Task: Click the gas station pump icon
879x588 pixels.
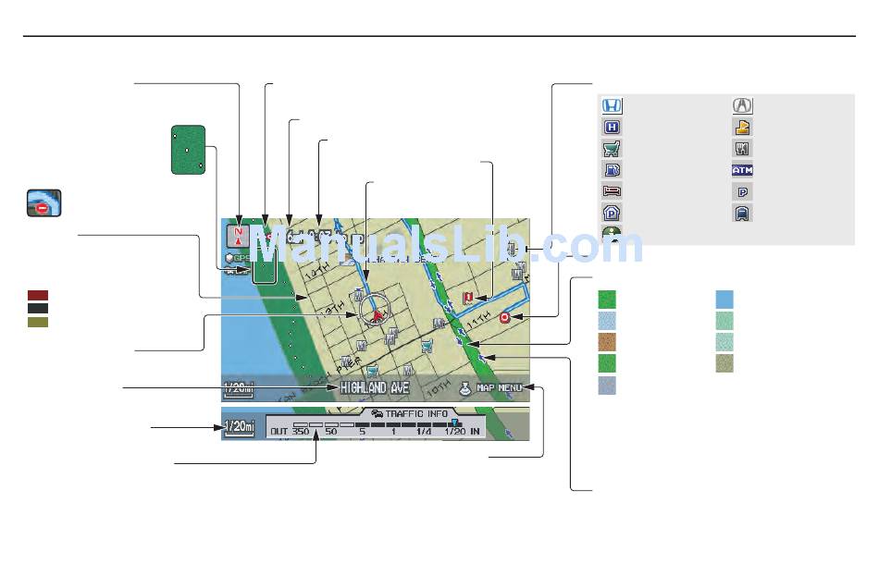Action: [612, 170]
